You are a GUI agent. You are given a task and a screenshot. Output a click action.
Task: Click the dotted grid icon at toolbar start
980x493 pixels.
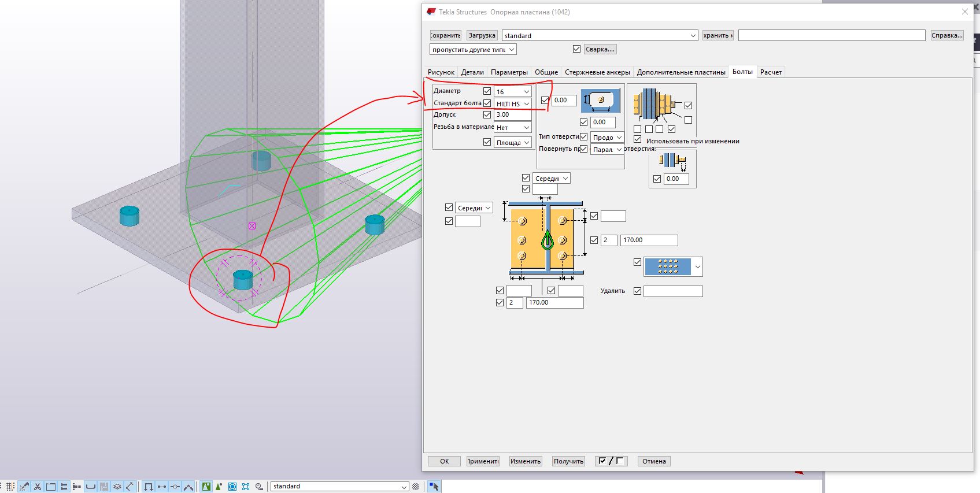click(x=10, y=487)
